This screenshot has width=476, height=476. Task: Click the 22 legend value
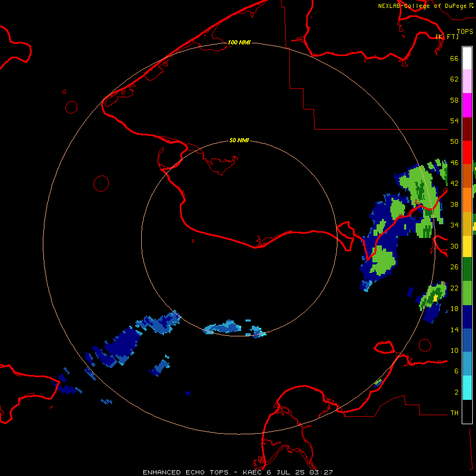(454, 288)
